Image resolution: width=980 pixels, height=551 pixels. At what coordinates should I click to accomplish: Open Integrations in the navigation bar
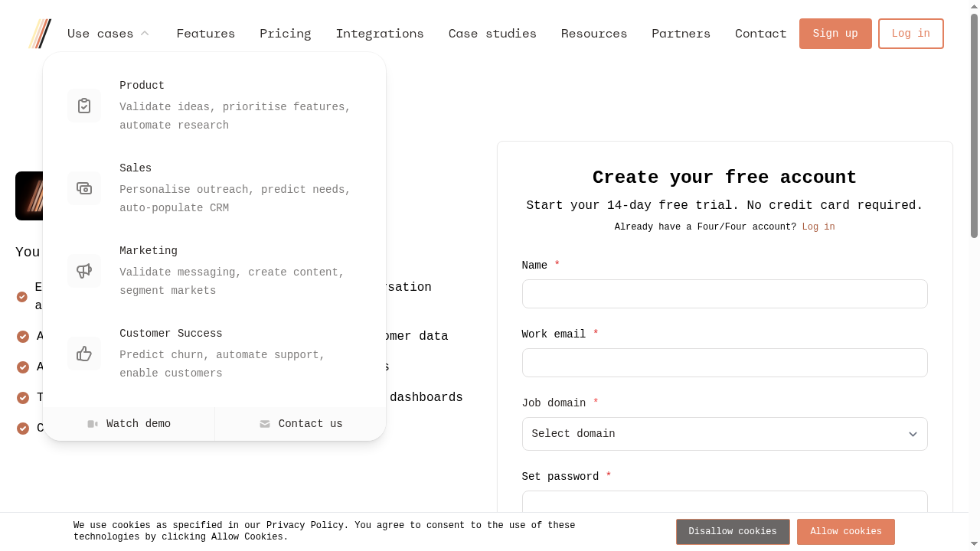(x=380, y=34)
